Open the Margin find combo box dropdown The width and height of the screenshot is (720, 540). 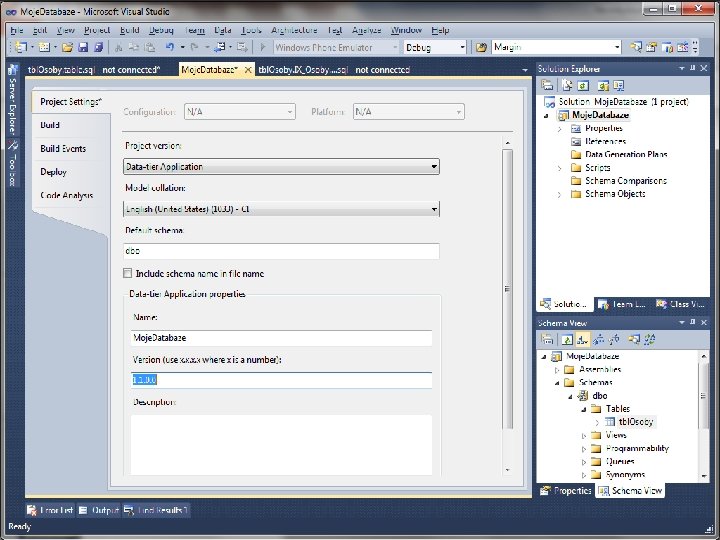point(617,47)
